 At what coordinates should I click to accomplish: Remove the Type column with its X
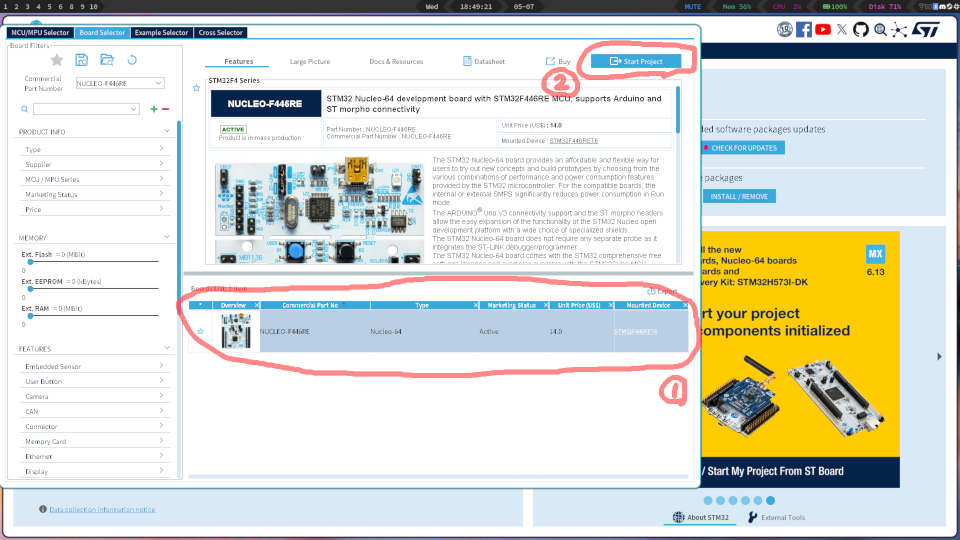click(476, 305)
